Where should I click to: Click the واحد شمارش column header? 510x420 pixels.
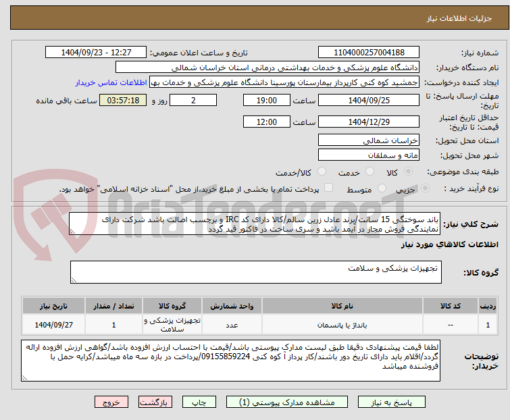pos(232,306)
